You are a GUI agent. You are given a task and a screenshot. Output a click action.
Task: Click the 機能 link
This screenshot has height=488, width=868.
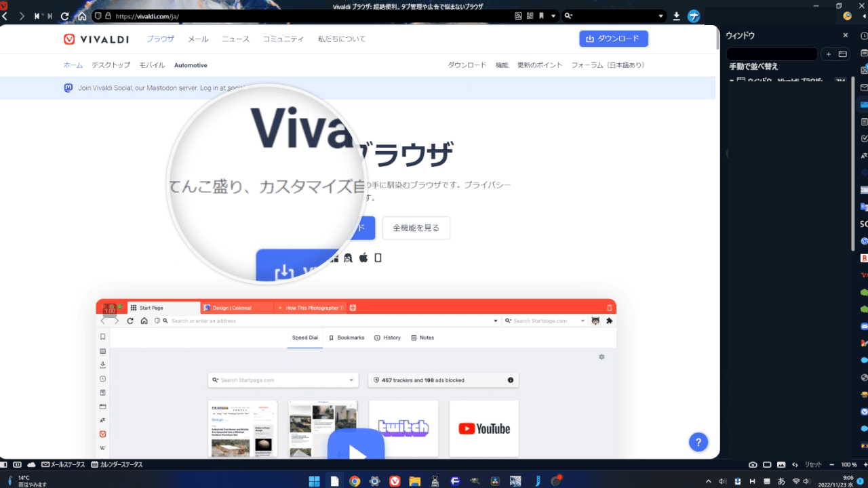502,65
